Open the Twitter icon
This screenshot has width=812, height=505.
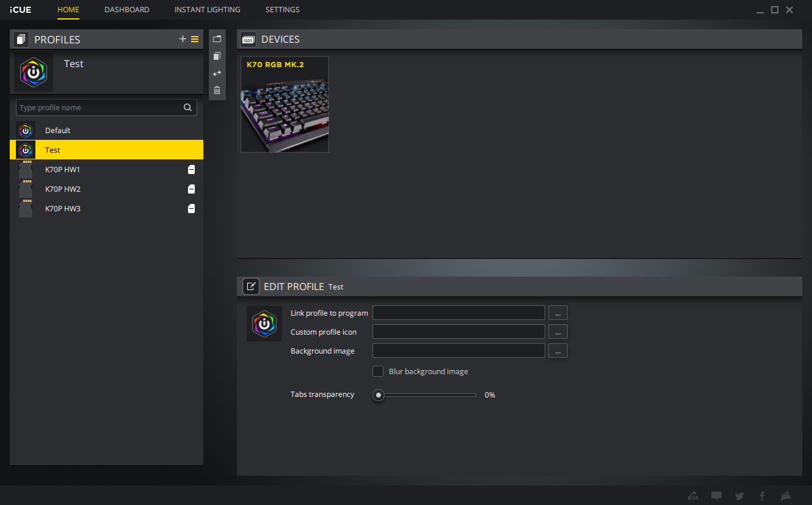[739, 496]
